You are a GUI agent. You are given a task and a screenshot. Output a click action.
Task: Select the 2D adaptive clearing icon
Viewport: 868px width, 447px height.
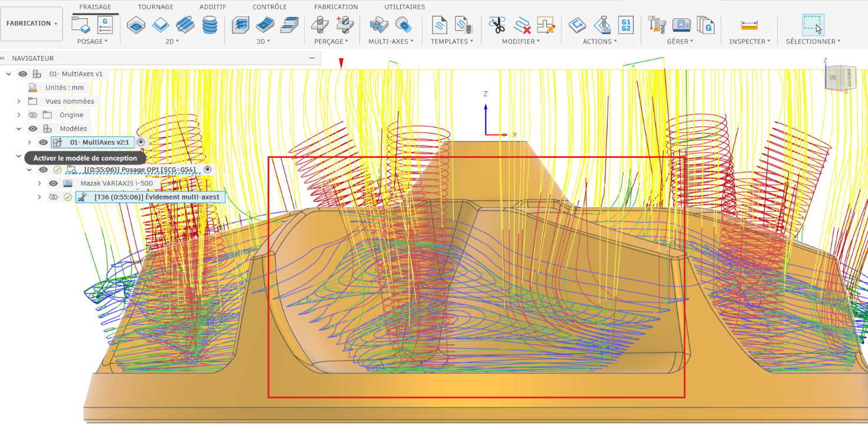click(137, 25)
